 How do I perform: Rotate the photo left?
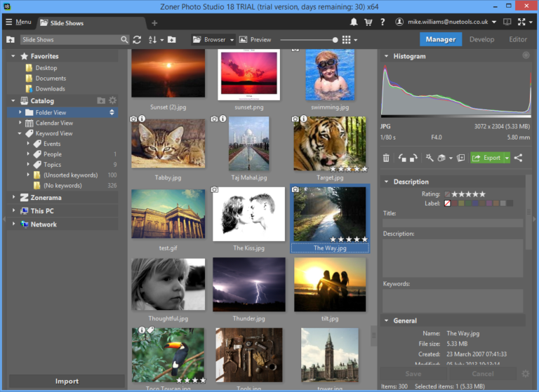(401, 158)
